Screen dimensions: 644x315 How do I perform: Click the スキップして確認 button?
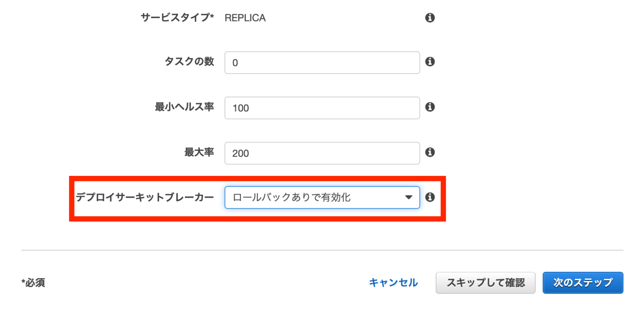click(486, 283)
